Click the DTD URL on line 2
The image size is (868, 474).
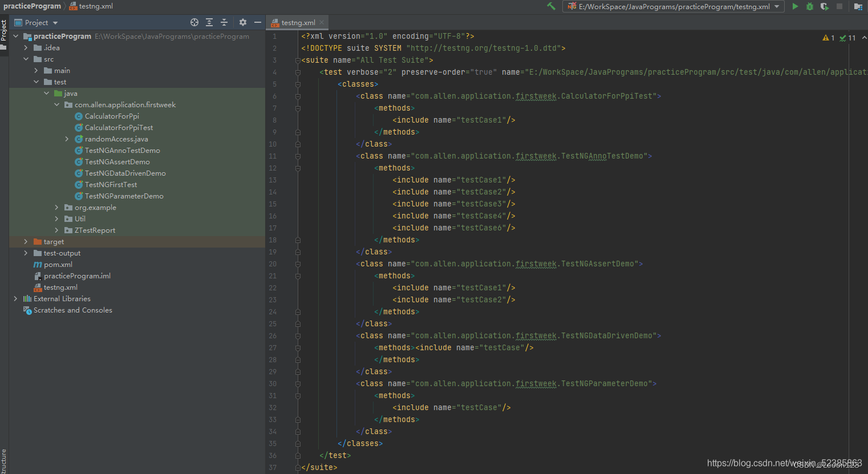click(x=484, y=48)
